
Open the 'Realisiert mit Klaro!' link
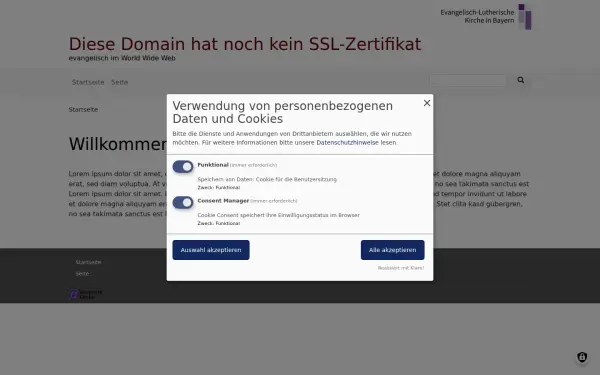401,268
